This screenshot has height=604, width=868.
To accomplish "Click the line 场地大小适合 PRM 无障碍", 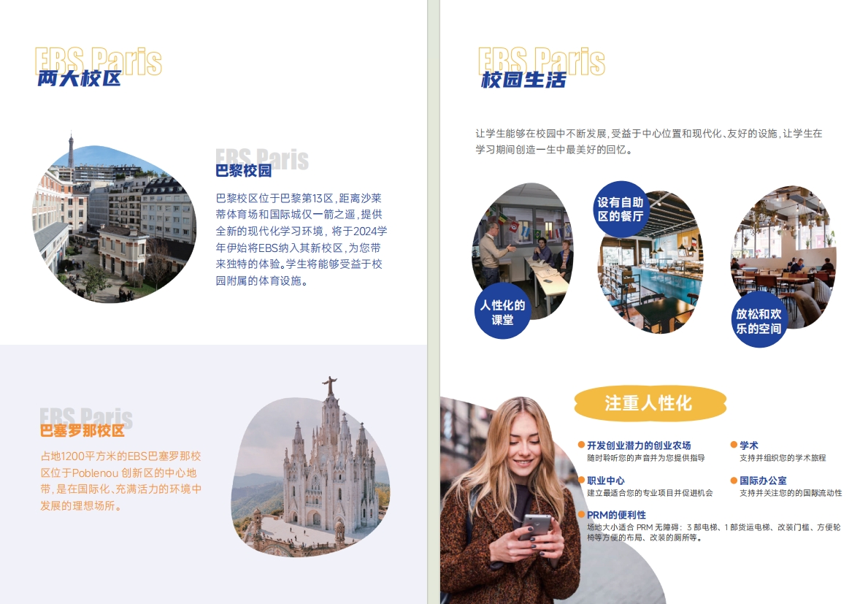I will pyautogui.click(x=713, y=527).
